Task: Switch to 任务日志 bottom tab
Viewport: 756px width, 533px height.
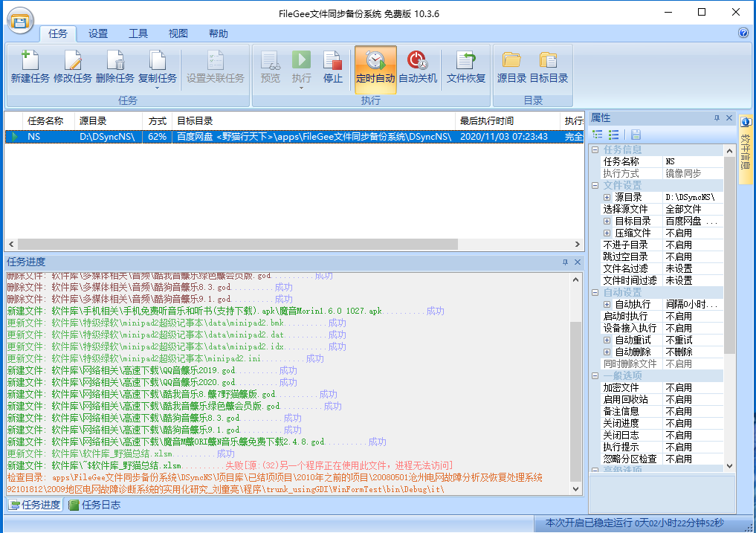Action: [94, 505]
